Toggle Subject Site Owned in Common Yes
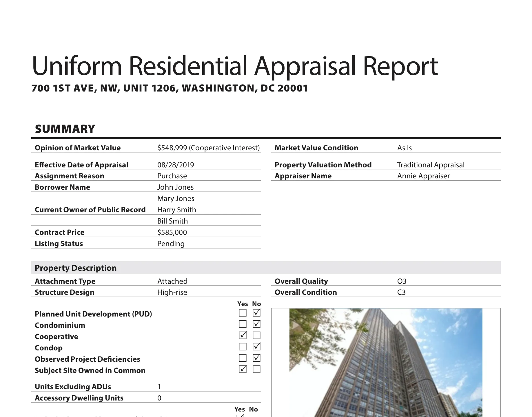Viewport: 532px width, 417px height. pos(243,370)
